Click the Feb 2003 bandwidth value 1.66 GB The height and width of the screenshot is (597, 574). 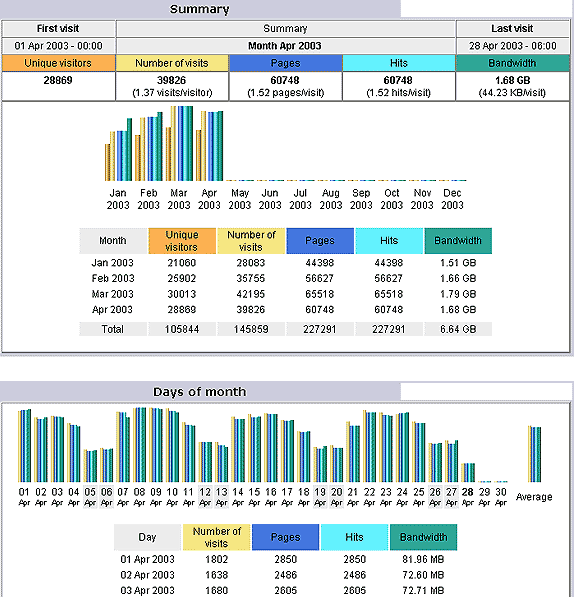point(458,278)
